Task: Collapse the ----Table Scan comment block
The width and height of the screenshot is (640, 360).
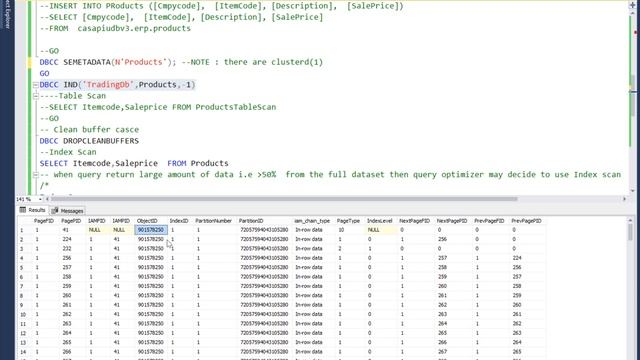Action: coord(36,96)
